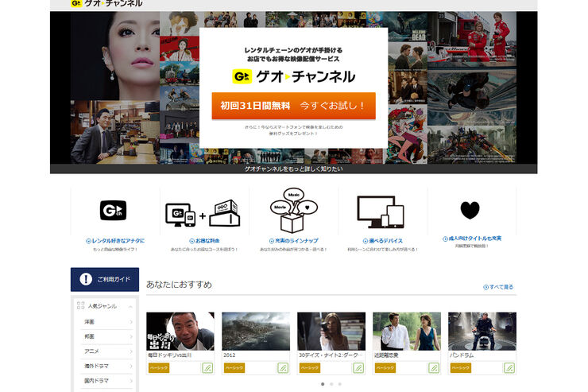Viewport: 588px width, 392px height.
Task: Click the green pencil icon under パンドラム
Action: (509, 368)
